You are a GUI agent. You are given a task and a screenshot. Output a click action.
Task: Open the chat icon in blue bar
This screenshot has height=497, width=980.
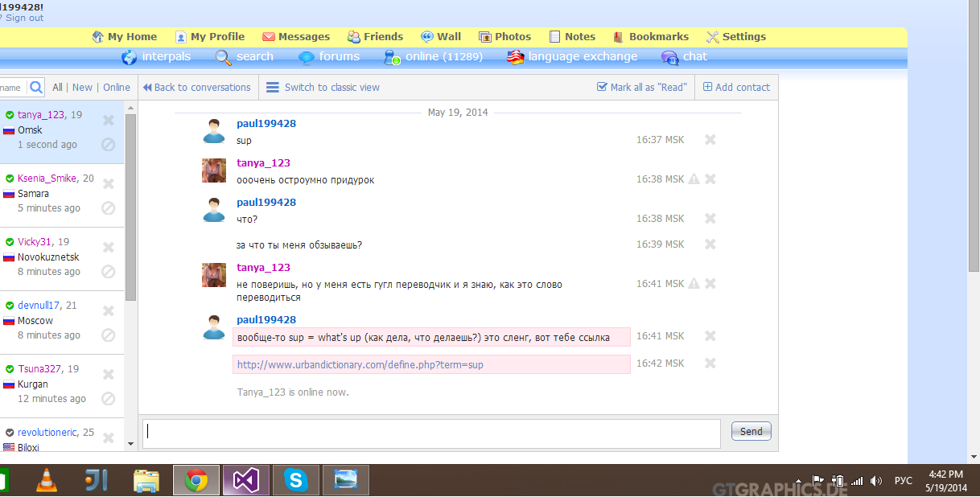pyautogui.click(x=669, y=57)
